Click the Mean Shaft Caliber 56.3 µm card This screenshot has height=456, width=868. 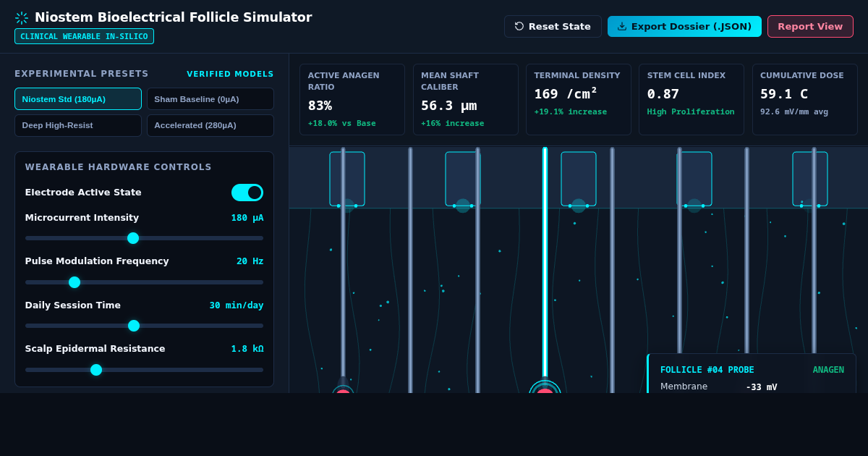coord(465,100)
